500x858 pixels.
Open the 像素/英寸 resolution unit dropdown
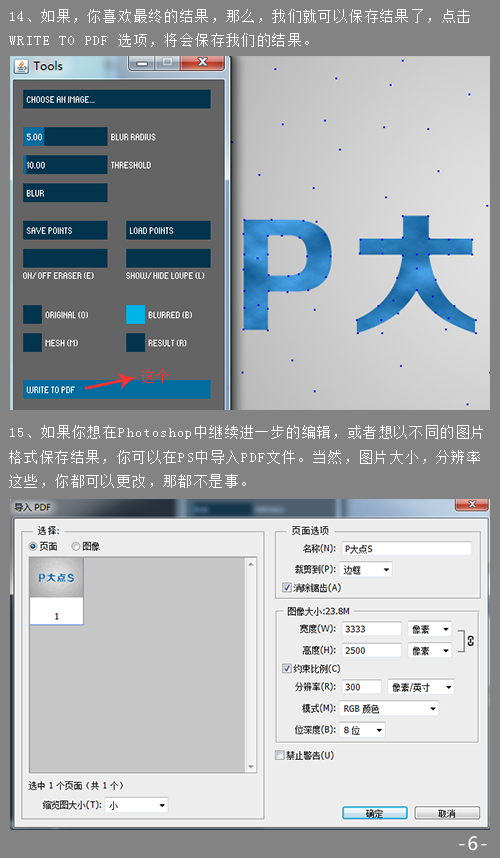[421, 687]
